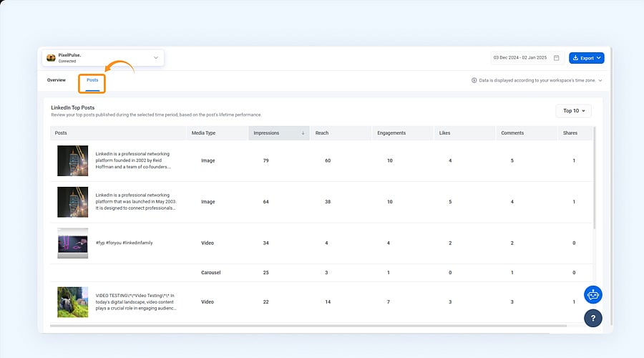Open the date range picker field

[527, 58]
